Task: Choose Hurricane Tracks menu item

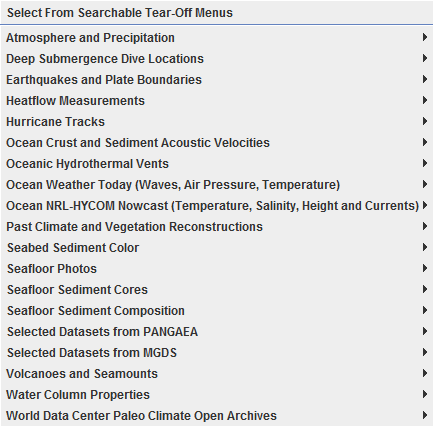Action: (x=217, y=121)
